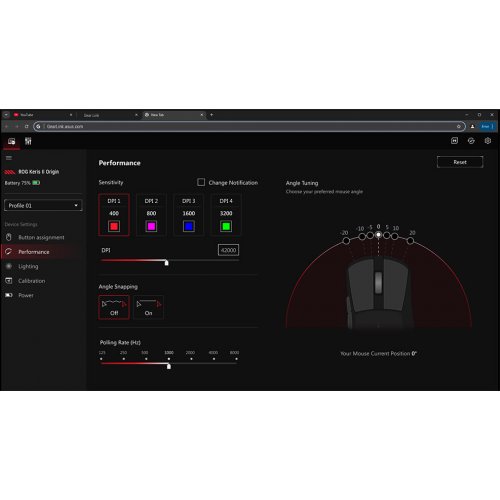
Task: Select the 20 angle tuning point
Action: click(410, 240)
